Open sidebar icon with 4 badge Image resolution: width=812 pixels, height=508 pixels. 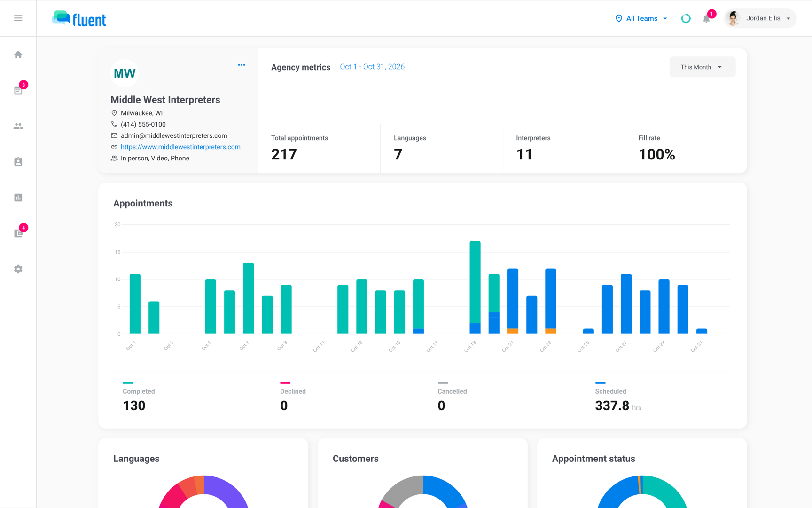[18, 233]
